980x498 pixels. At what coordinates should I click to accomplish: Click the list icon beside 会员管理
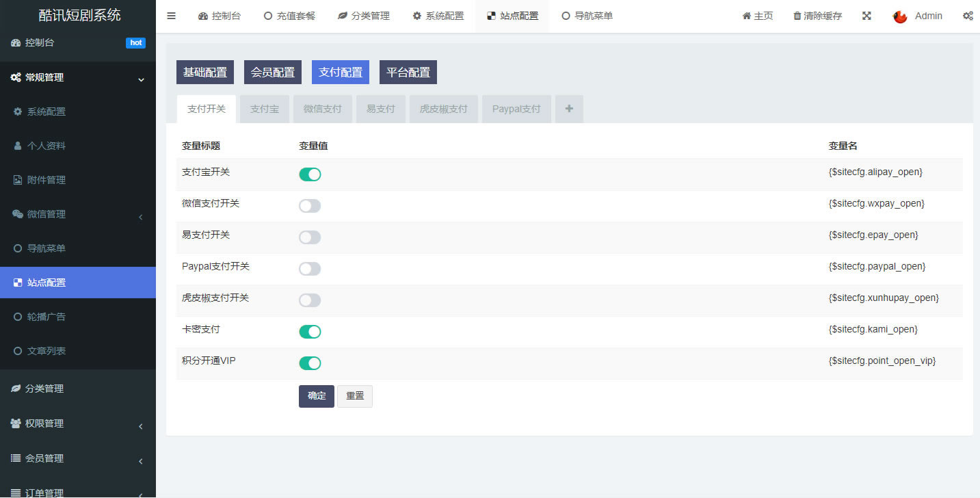[x=16, y=458]
